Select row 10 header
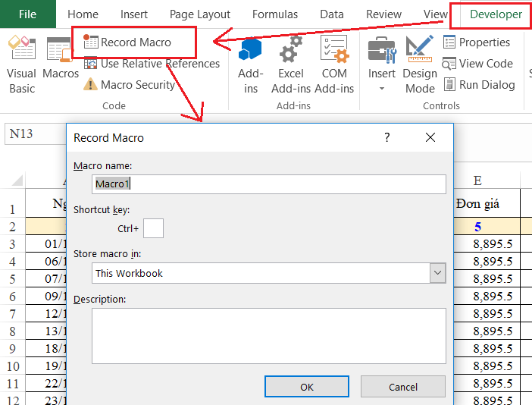The height and width of the screenshot is (405, 532). pyautogui.click(x=13, y=366)
